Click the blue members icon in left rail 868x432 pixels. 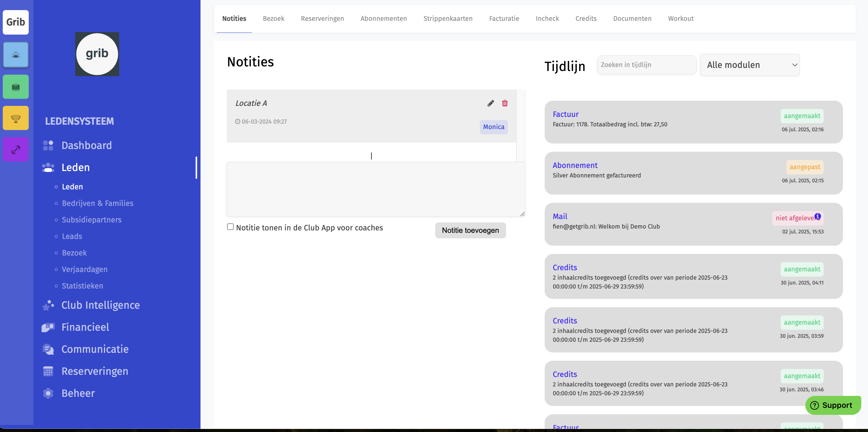[16, 55]
